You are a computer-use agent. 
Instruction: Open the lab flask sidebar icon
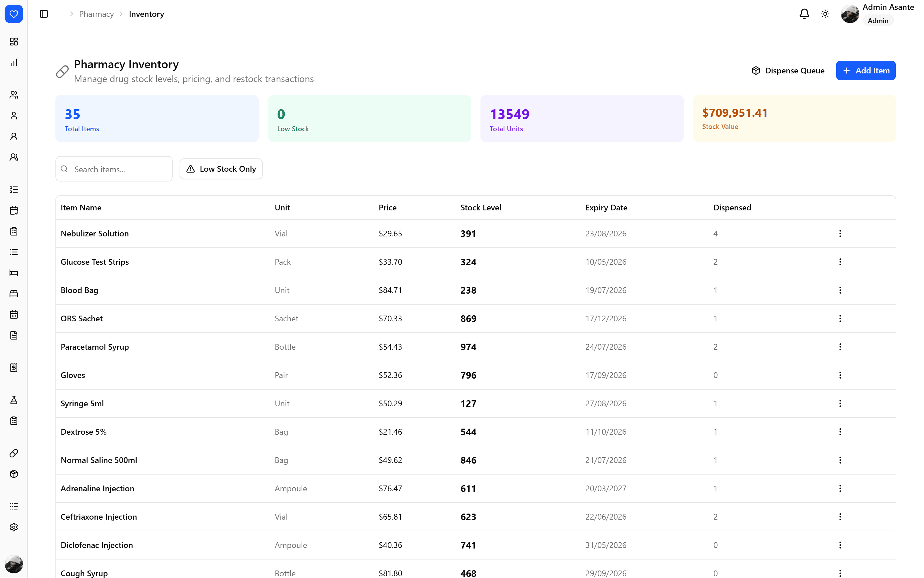[14, 400]
